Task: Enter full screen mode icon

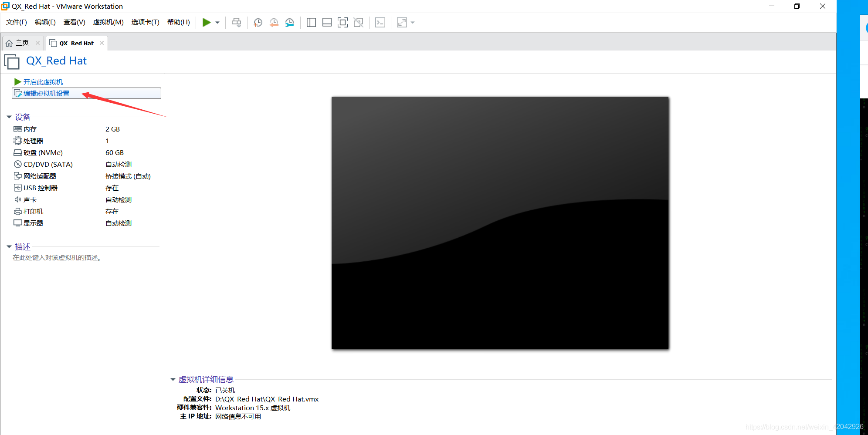Action: [x=342, y=23]
